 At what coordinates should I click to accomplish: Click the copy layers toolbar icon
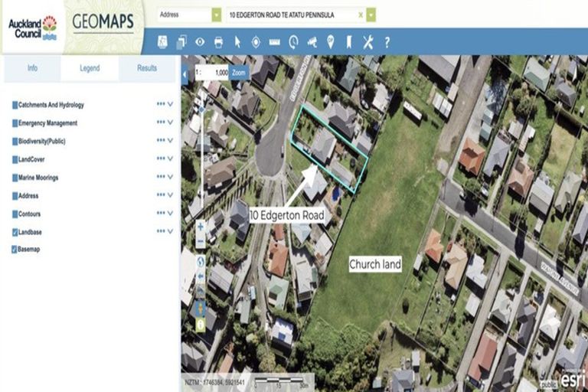click(x=181, y=42)
